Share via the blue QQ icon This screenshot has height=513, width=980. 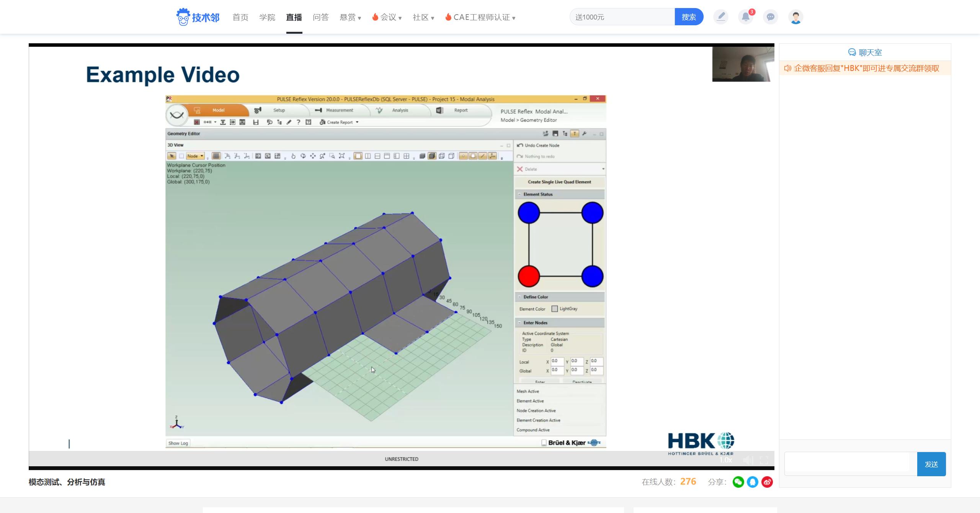pos(753,482)
